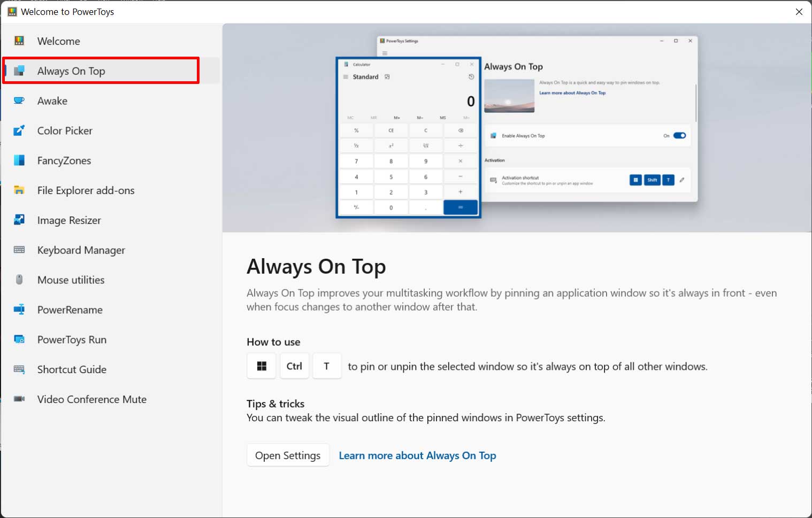Click the Welcome icon in the sidebar
The width and height of the screenshot is (812, 518).
click(19, 41)
